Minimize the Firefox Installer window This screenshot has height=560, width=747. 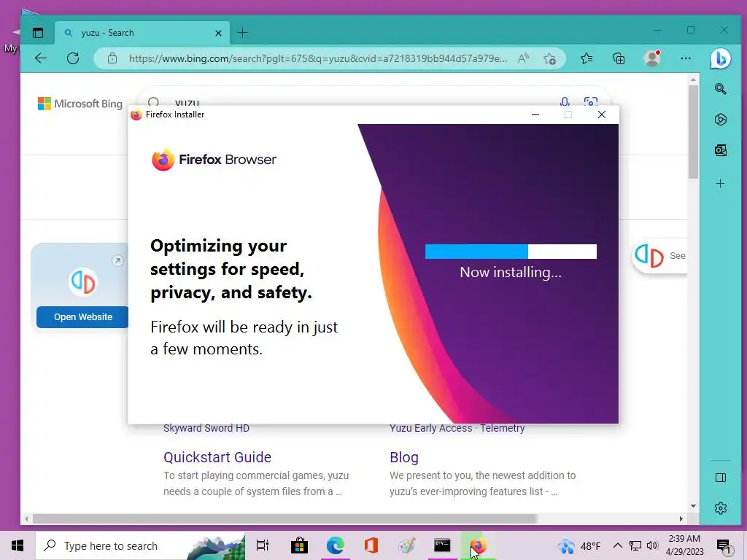[x=535, y=114]
